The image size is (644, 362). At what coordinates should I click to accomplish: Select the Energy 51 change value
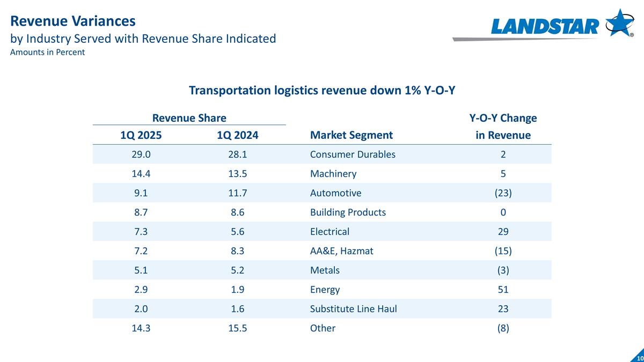pyautogui.click(x=503, y=290)
